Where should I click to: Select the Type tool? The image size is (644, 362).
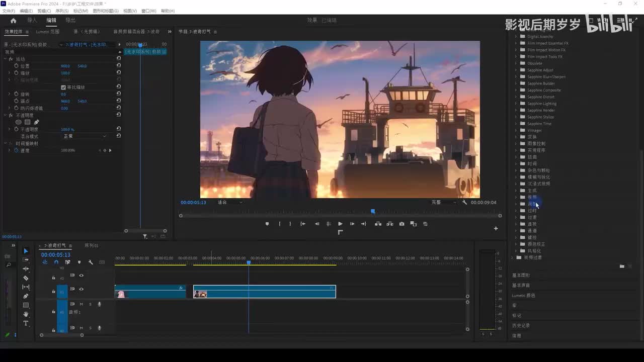[x=26, y=323]
